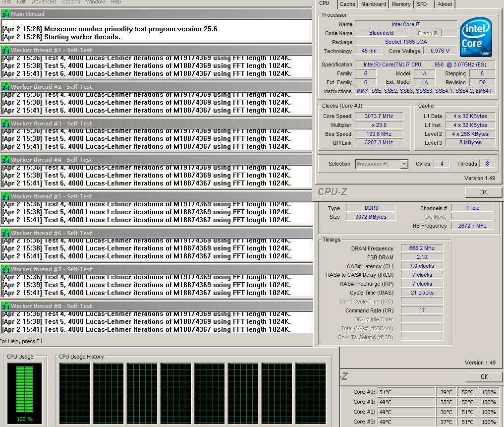Click the Main thread window icon

5,14
